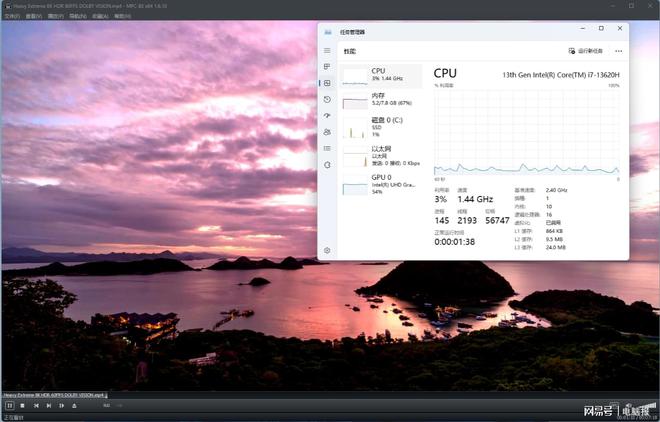Click the 56747 handles count
Viewport: 660px width, 422px height.
(x=497, y=220)
